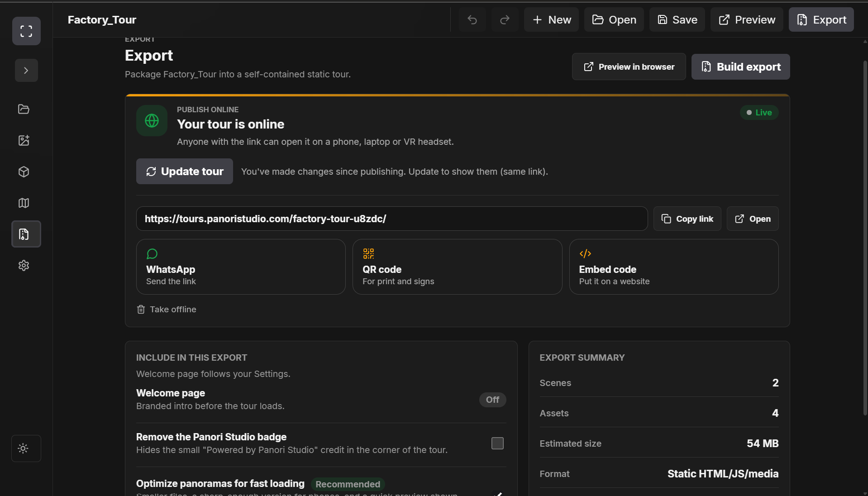Image resolution: width=868 pixels, height=496 pixels.
Task: Click the redo arrow
Action: (505, 19)
